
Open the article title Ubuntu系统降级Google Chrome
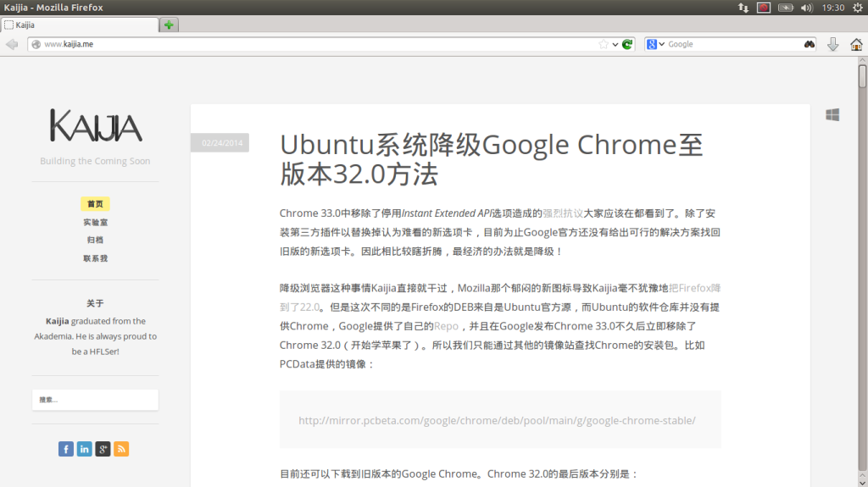491,159
